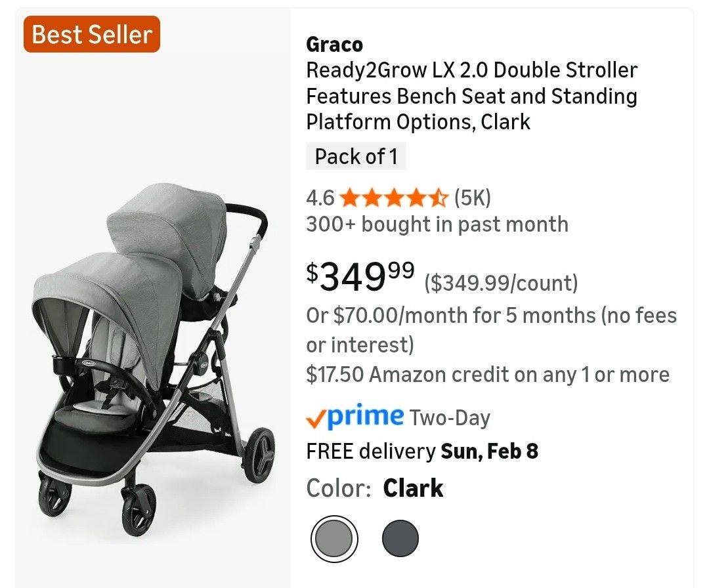The height and width of the screenshot is (588, 709).
Task: Click the 300+ bought in past month text
Action: [x=437, y=224]
